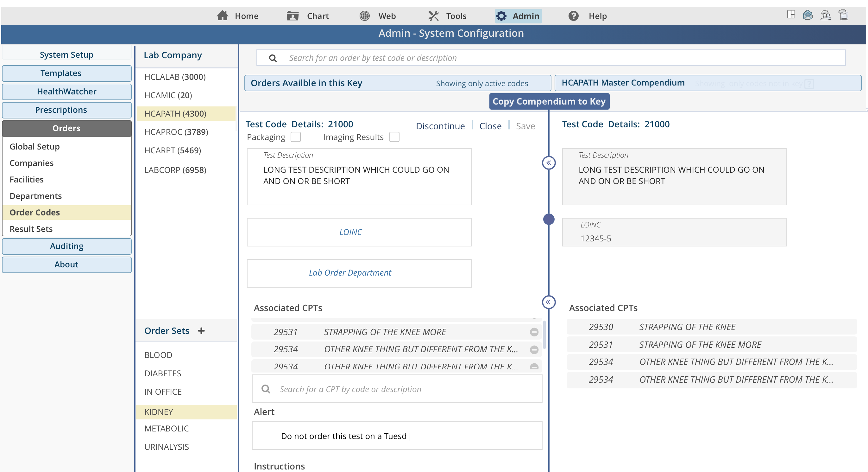This screenshot has height=472, width=868.
Task: Click the Discontinue link
Action: (x=440, y=126)
